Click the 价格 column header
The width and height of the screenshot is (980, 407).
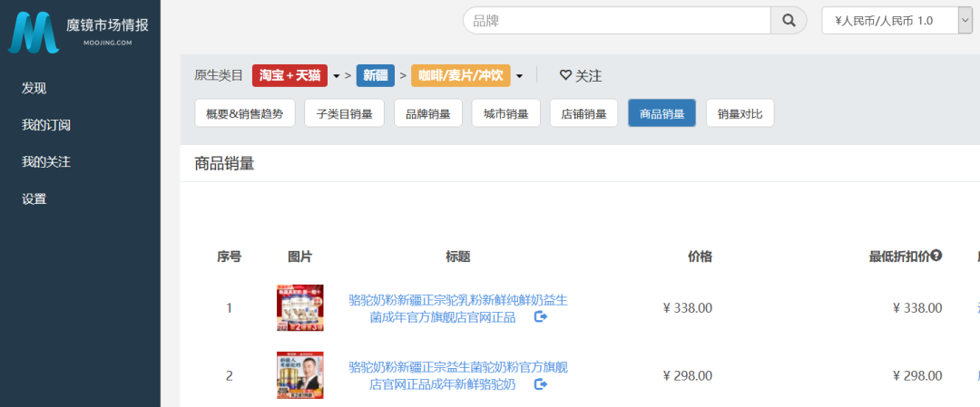(700, 257)
